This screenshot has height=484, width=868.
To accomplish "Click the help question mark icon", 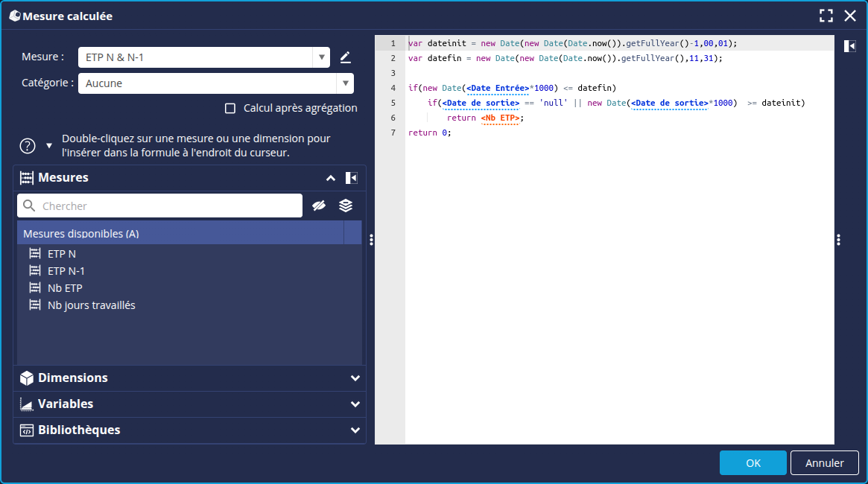I will click(x=28, y=145).
